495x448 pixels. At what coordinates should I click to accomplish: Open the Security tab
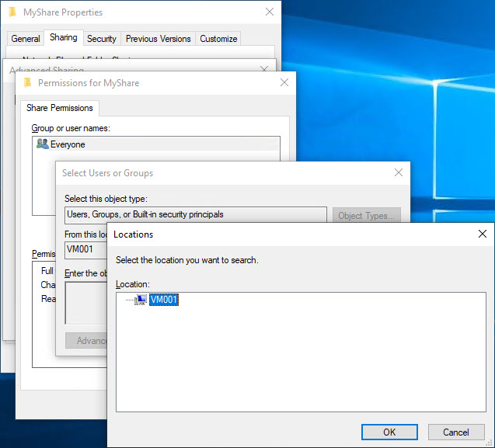click(102, 39)
